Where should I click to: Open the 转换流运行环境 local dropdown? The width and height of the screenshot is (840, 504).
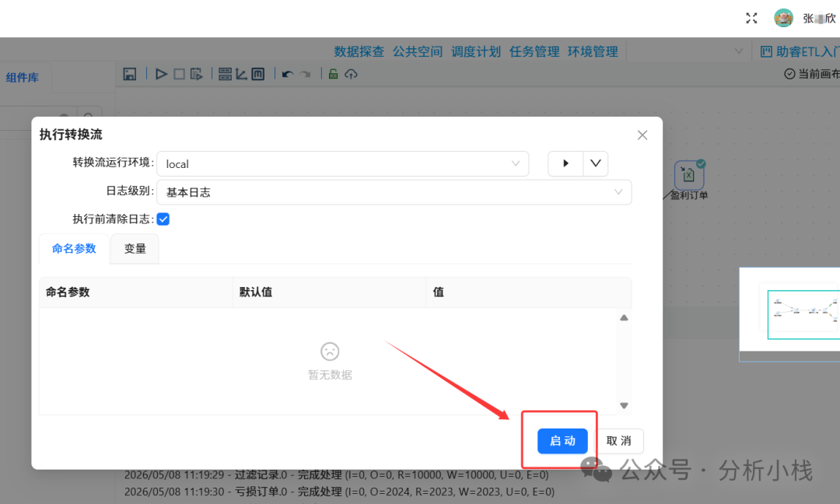click(342, 164)
